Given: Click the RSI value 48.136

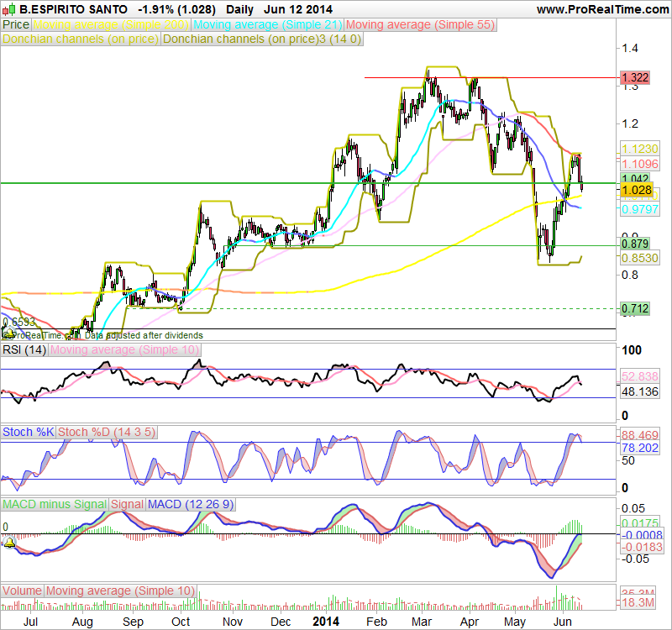Looking at the screenshot, I should pos(639,391).
